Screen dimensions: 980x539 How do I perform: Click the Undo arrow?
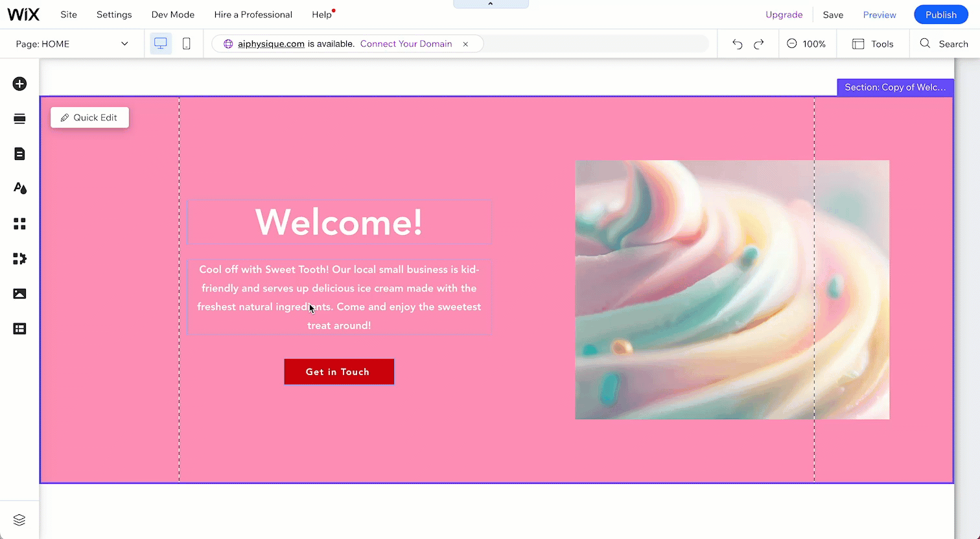click(737, 44)
